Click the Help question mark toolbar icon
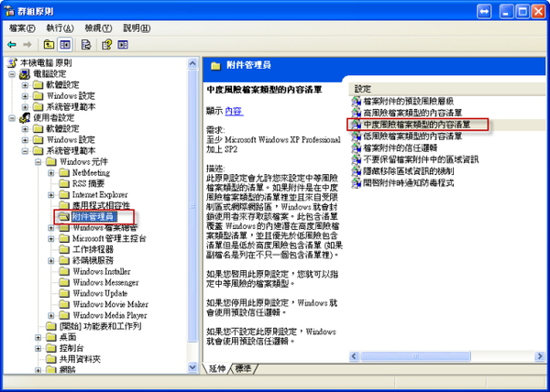The height and width of the screenshot is (392, 550). click(106, 45)
